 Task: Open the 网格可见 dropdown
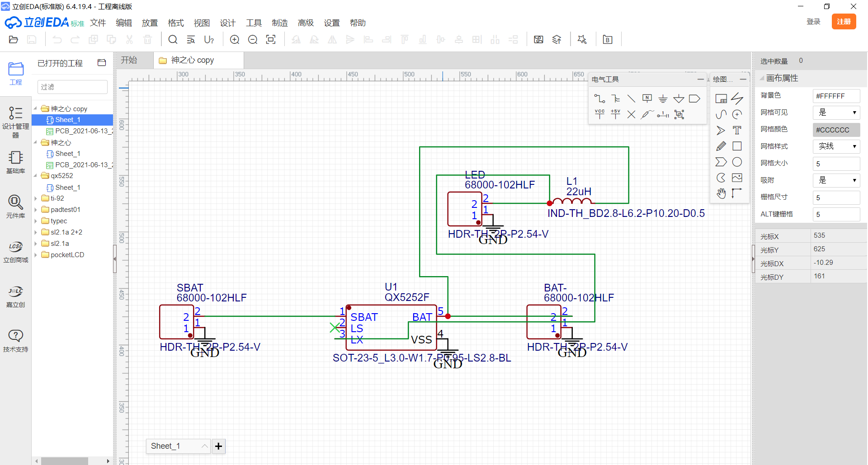(x=836, y=113)
